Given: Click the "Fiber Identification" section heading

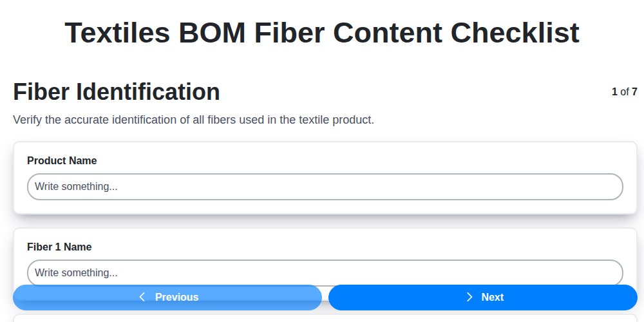Looking at the screenshot, I should (x=117, y=92).
